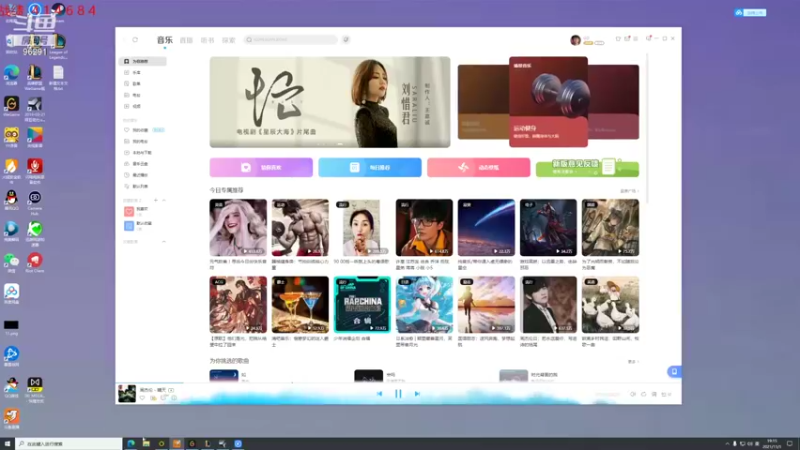Toggle the desktop lyrics icon
800x450 pixels.
[x=654, y=394]
